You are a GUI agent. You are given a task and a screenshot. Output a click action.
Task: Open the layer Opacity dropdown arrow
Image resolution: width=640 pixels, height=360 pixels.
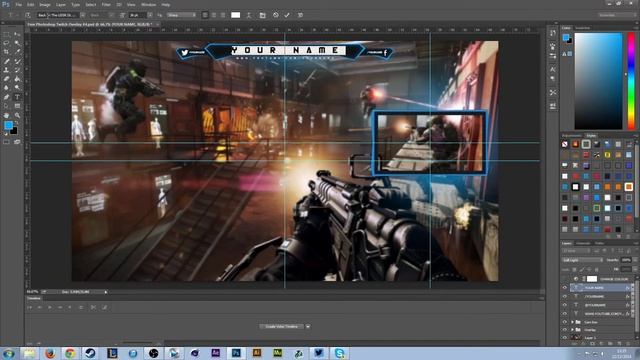pyautogui.click(x=634, y=260)
